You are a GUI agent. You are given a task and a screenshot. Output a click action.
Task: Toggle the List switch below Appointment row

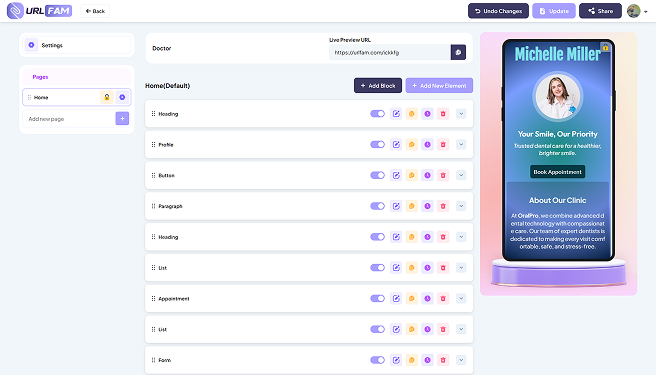tap(377, 329)
